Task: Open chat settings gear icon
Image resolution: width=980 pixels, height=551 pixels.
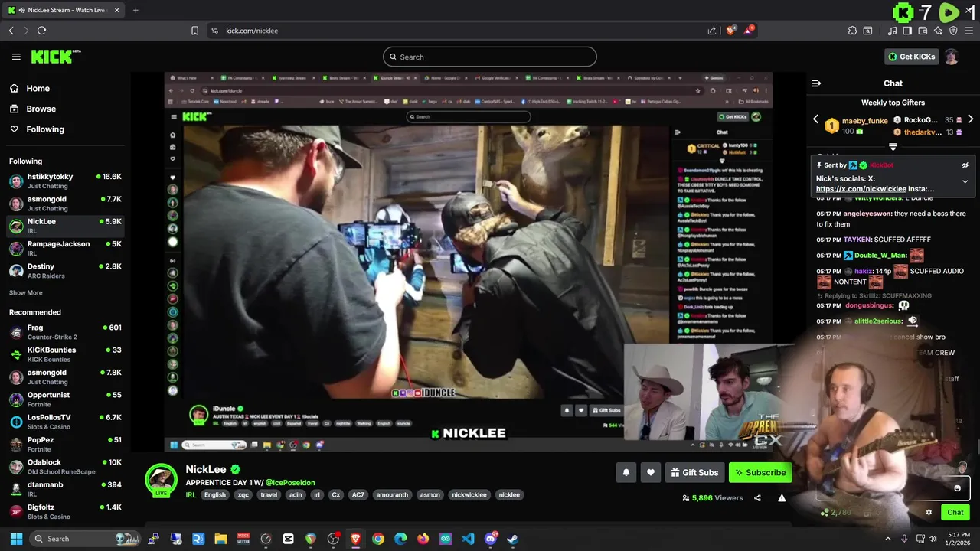Action: [x=929, y=513]
